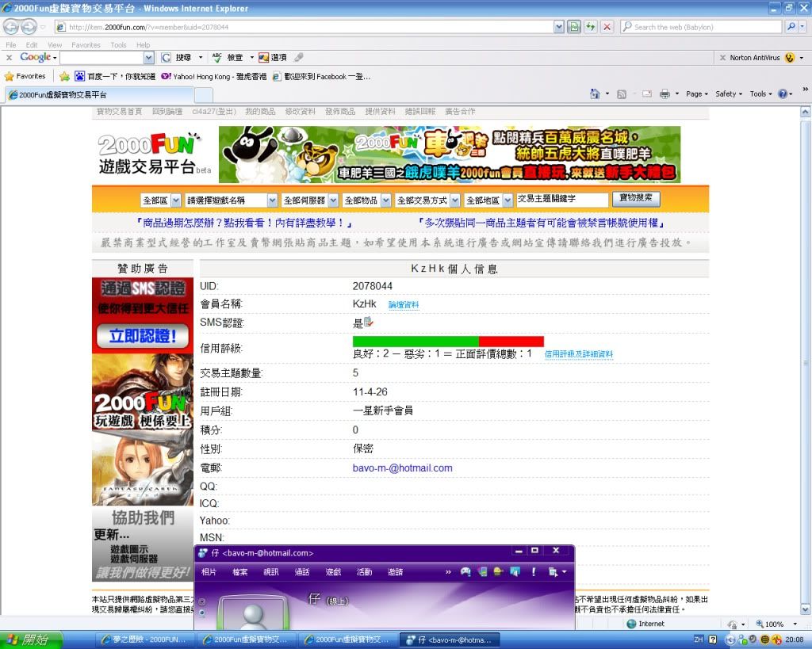Viewport: 812px width, 649px height.
Task: Expand the 全部地區 region dropdown
Action: [x=488, y=200]
